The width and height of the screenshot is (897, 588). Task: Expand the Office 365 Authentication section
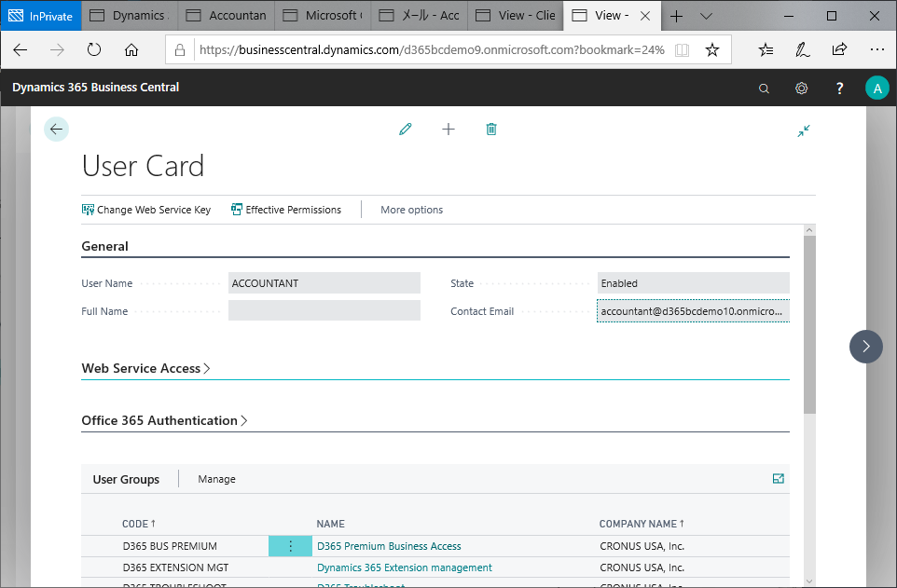[164, 420]
